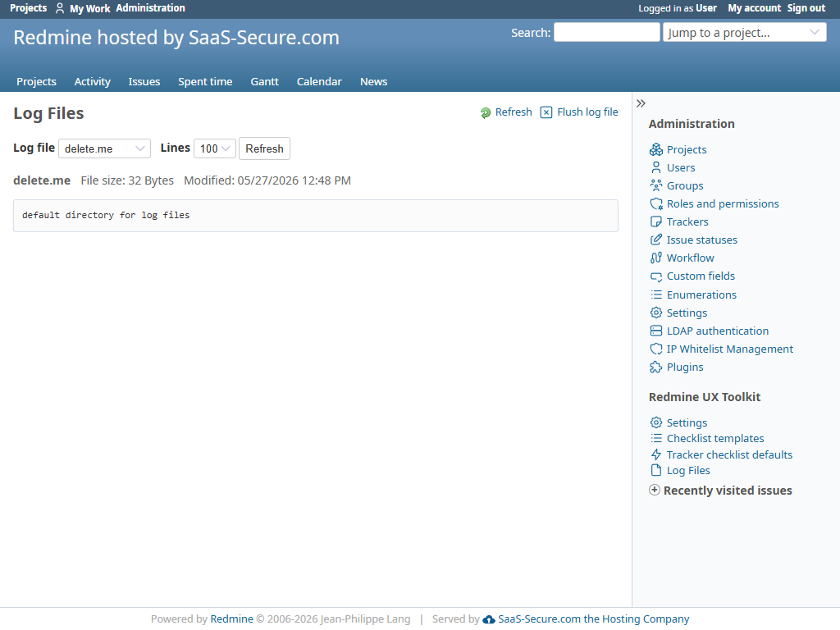Open Projects in top menu bar
The image size is (840, 630).
click(29, 8)
